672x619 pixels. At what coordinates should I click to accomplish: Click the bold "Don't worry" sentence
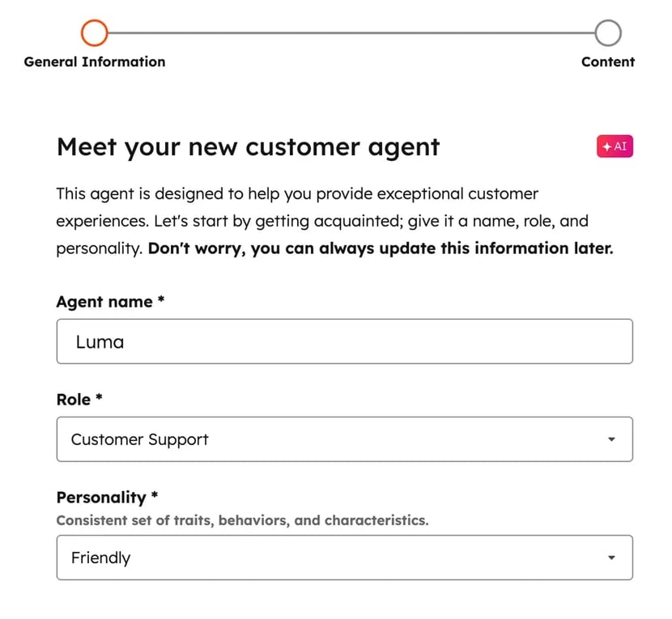381,248
